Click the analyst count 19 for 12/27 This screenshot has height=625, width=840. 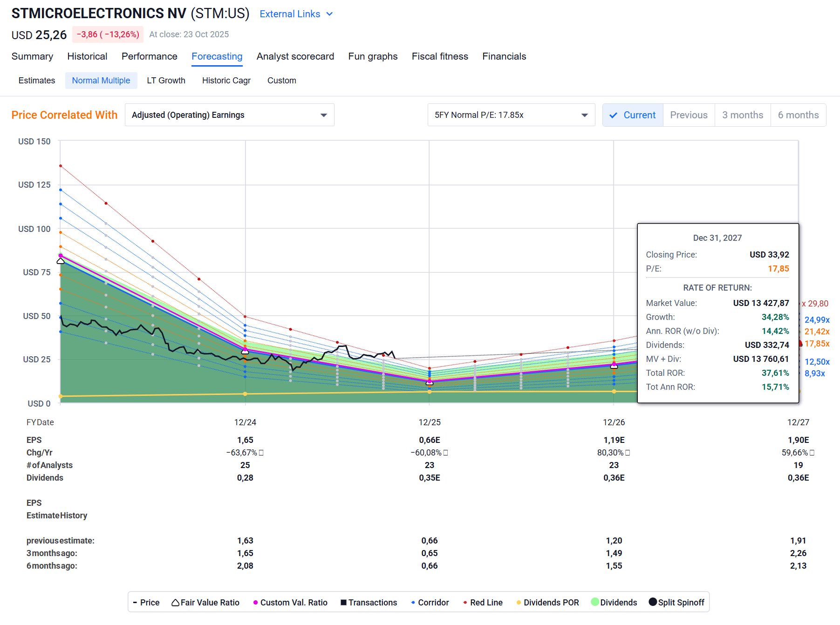[x=799, y=465]
